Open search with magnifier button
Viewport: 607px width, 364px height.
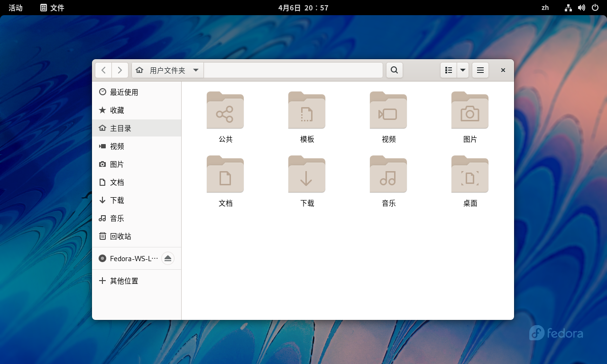pos(395,70)
